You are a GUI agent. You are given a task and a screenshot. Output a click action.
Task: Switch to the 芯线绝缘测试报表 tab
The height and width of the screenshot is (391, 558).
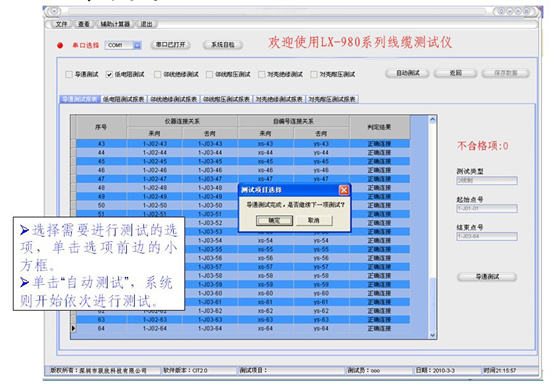(174, 99)
